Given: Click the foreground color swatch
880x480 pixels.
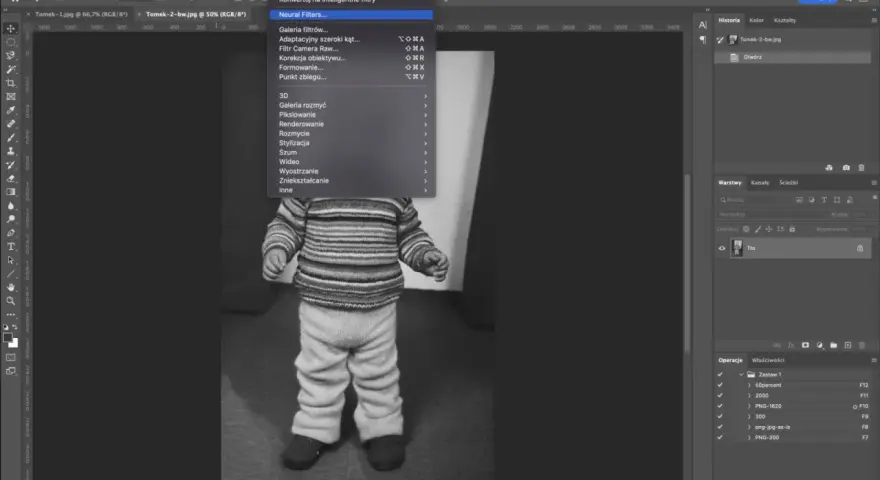Looking at the screenshot, I should 8,338.
